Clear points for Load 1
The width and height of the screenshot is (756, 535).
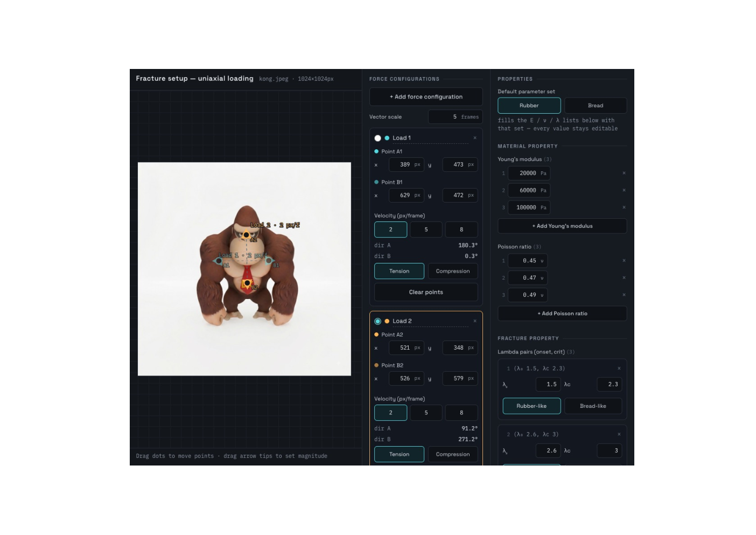pyautogui.click(x=426, y=292)
